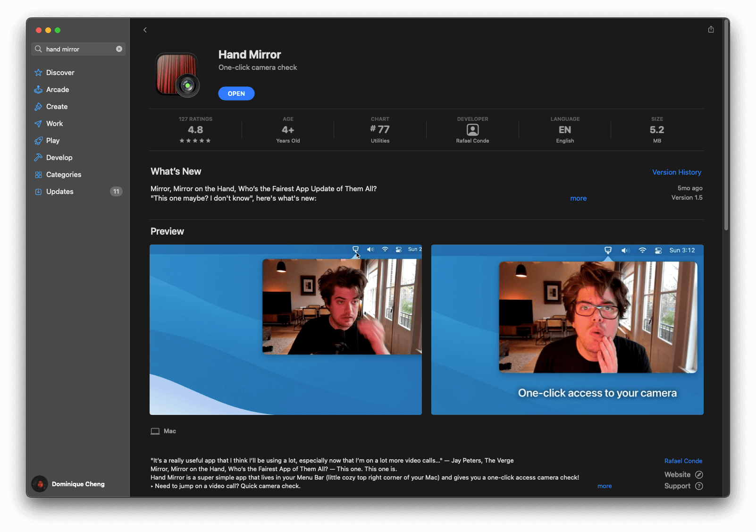Click the back chevron arrow
Screen dimensions: 756x532
point(145,30)
